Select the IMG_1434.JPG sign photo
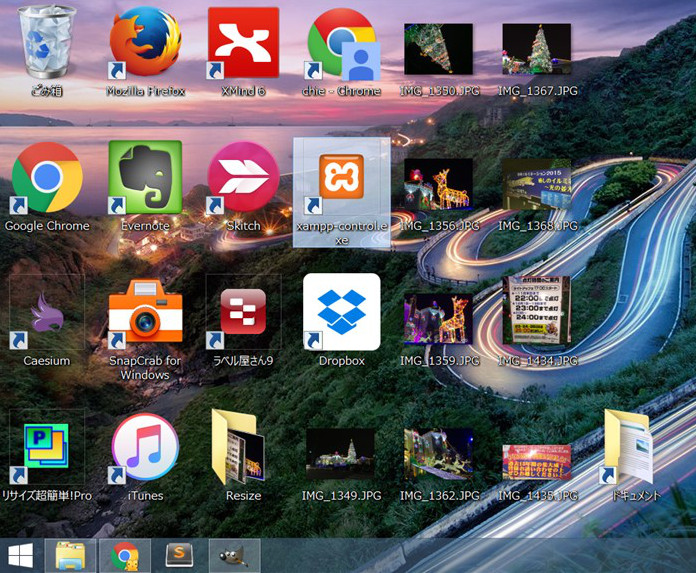 pos(537,310)
